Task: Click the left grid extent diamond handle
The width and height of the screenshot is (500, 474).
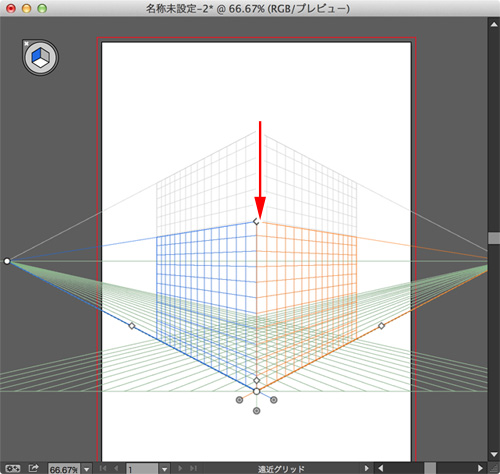Action: tap(132, 326)
